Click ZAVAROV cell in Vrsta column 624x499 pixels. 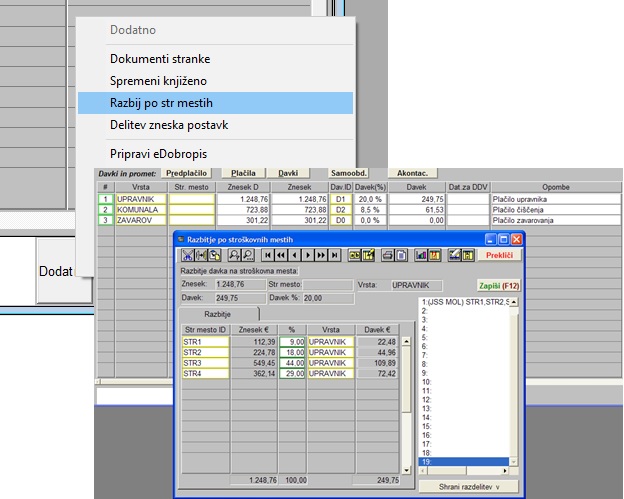[141, 220]
